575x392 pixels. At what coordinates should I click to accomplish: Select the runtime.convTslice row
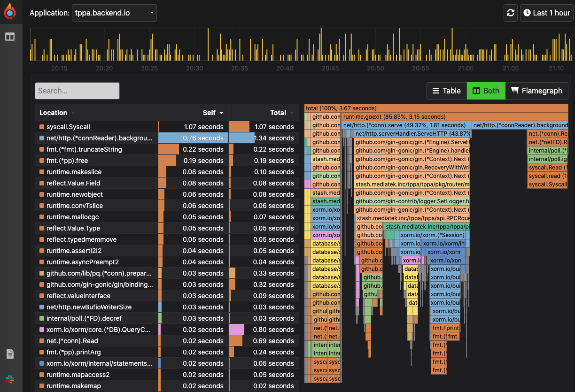point(167,206)
